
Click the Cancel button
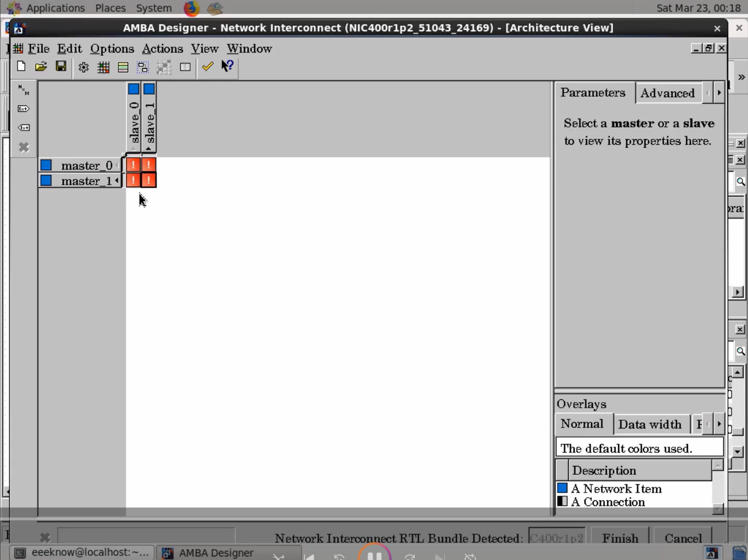(683, 538)
